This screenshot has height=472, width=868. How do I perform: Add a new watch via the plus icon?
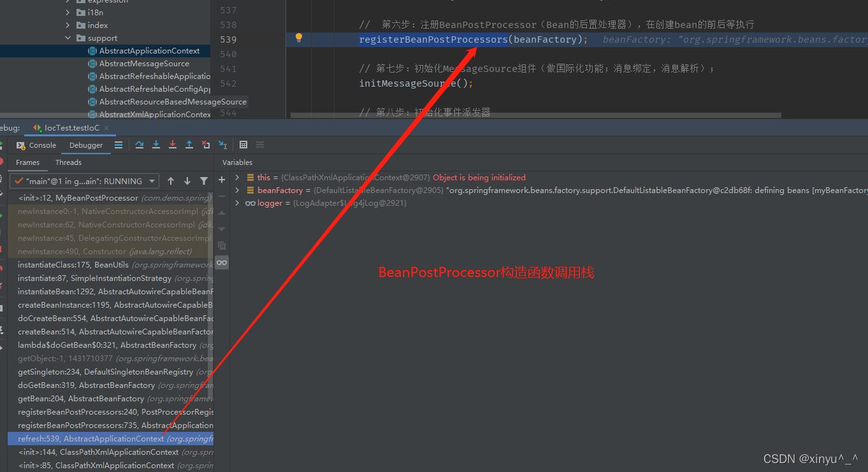(221, 179)
